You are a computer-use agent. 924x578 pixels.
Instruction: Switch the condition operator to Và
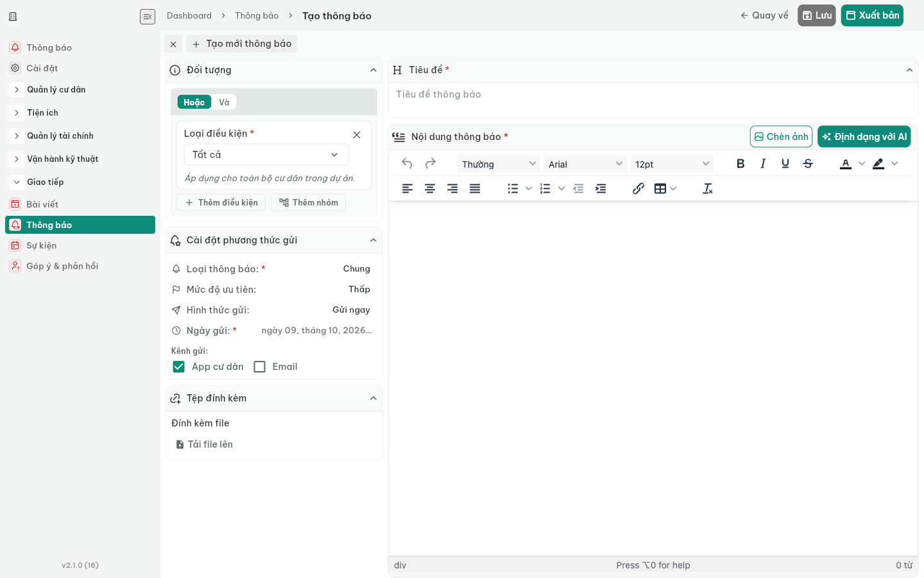point(224,102)
